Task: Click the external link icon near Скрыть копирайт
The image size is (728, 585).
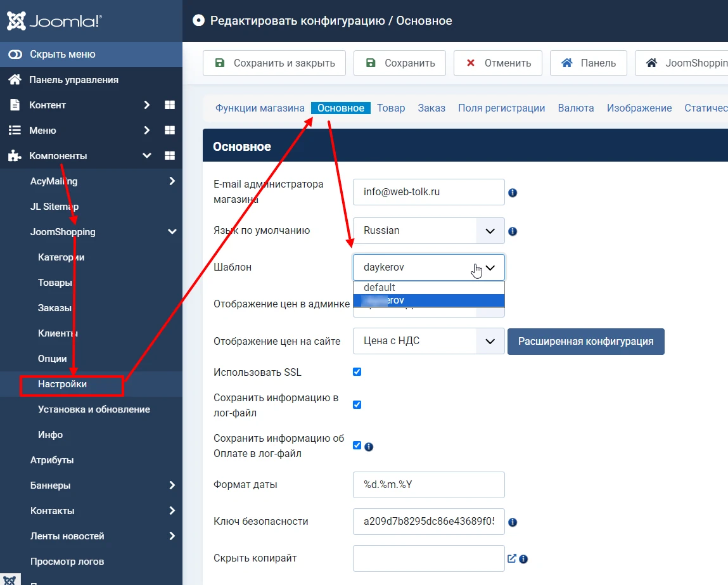Action: [512, 558]
